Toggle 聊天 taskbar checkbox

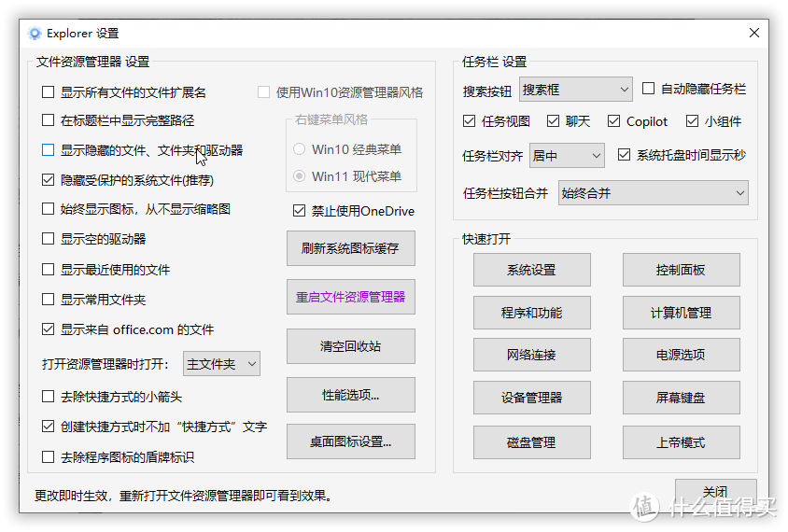(x=554, y=121)
